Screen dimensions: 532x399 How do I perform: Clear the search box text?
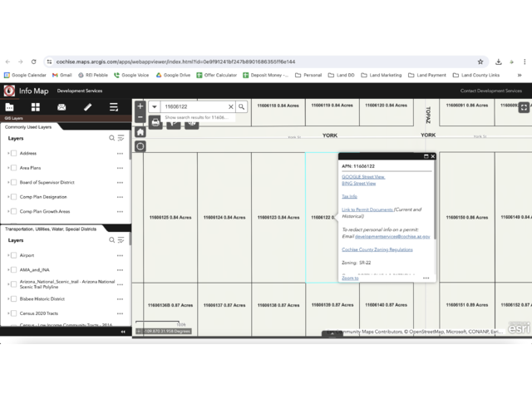click(231, 107)
